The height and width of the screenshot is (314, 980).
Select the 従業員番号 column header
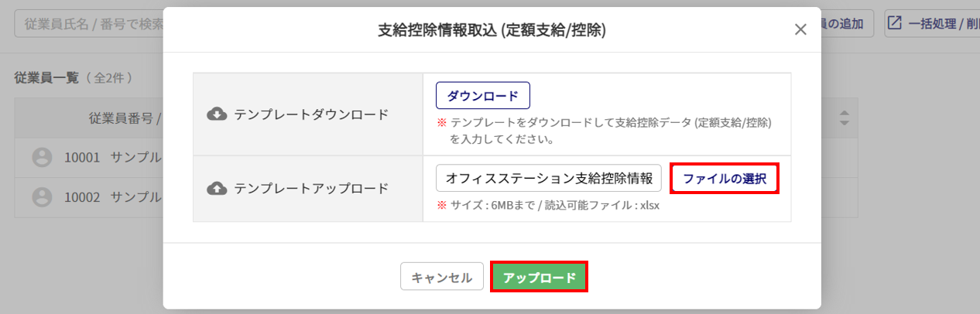click(x=124, y=118)
